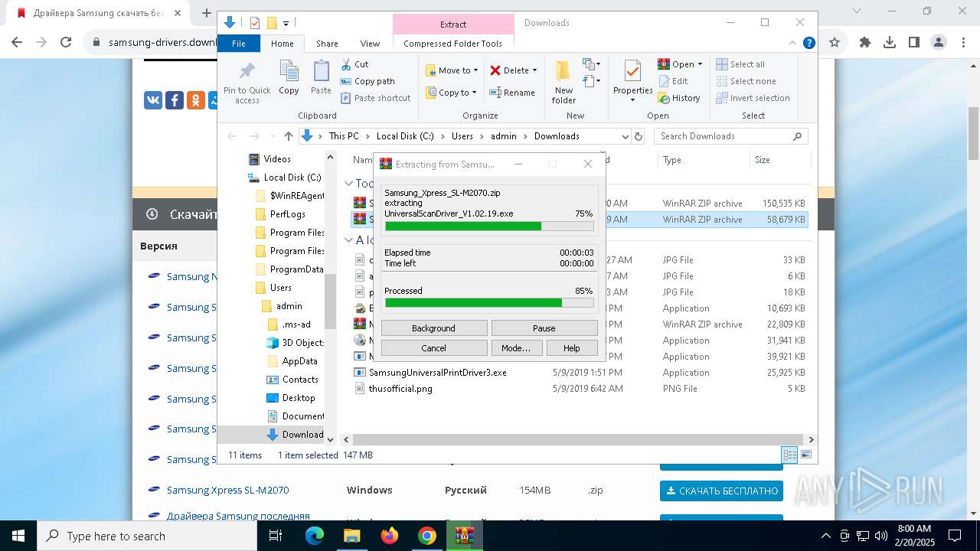
Task: Reload the Chrome page
Action: pos(66,43)
